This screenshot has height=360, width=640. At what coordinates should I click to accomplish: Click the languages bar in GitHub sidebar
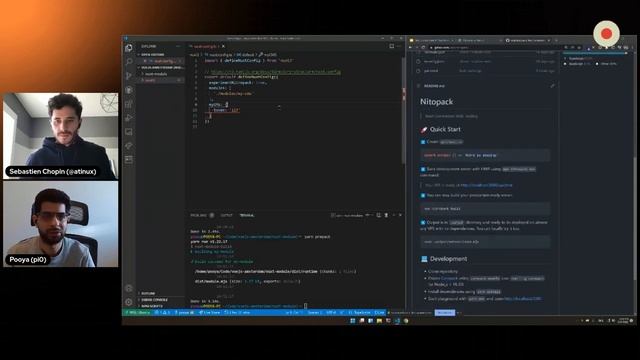596,53
